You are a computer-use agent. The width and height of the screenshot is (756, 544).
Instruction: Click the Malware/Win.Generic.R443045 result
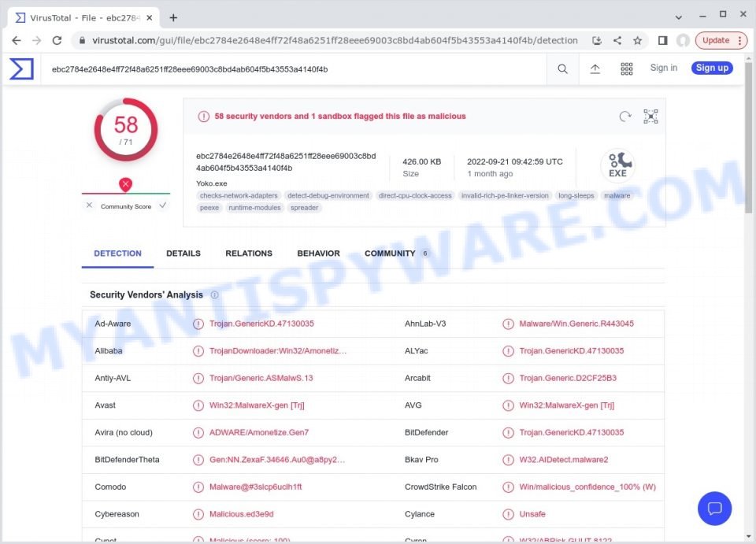(x=576, y=324)
